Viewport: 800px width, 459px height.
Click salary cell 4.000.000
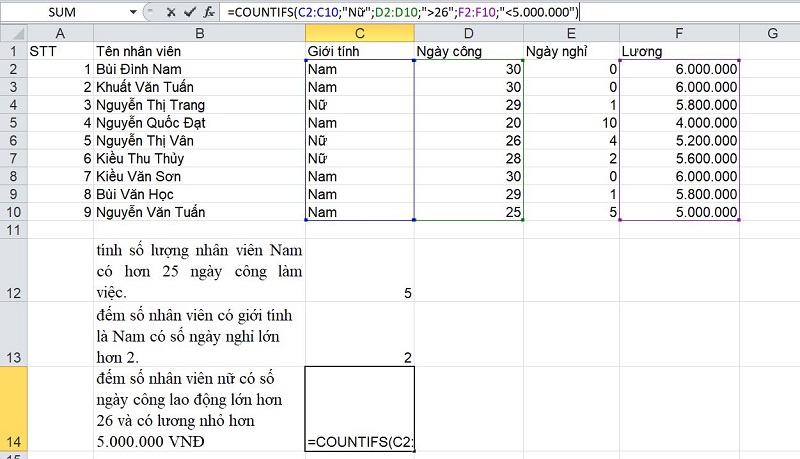click(679, 122)
